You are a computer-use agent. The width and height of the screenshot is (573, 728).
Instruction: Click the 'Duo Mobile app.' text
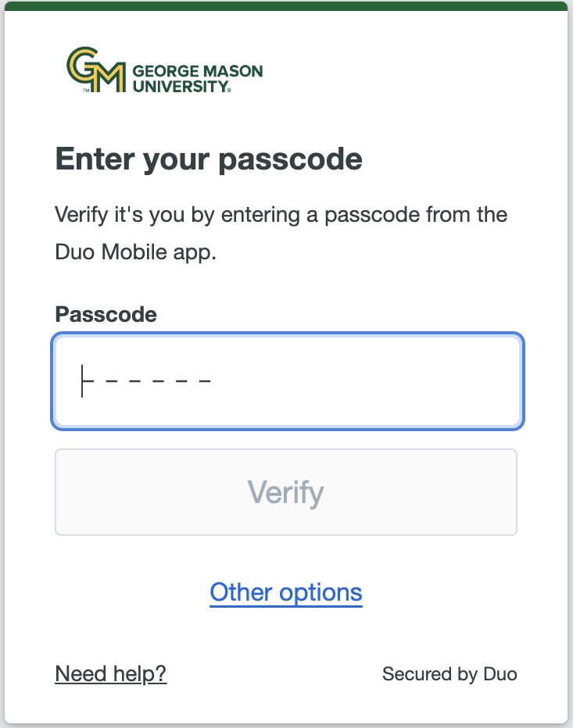135,253
